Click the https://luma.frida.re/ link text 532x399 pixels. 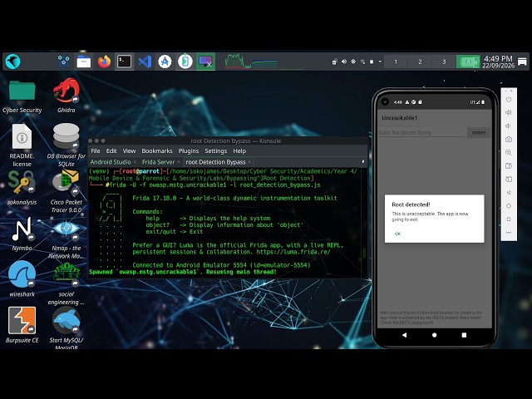pos(293,252)
